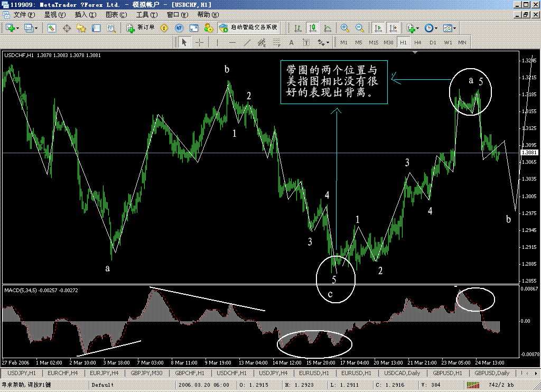
Task: Switch to the GBPJPY,M30 chart tab
Action: [146, 373]
